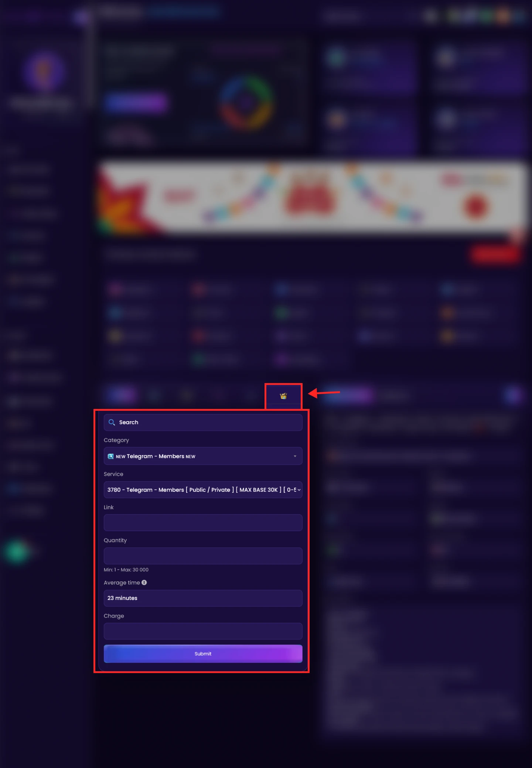Click the empty Charge field
The width and height of the screenshot is (532, 768).
click(203, 631)
